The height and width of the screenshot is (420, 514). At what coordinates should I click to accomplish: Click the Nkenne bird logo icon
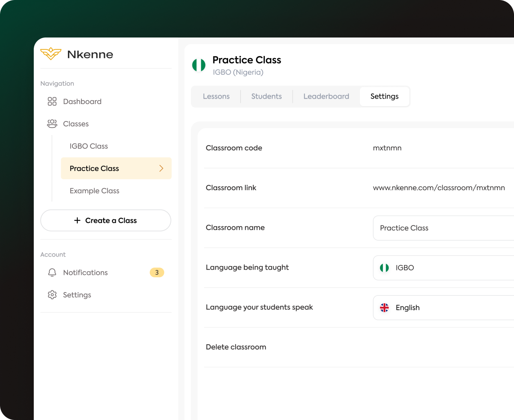click(51, 54)
